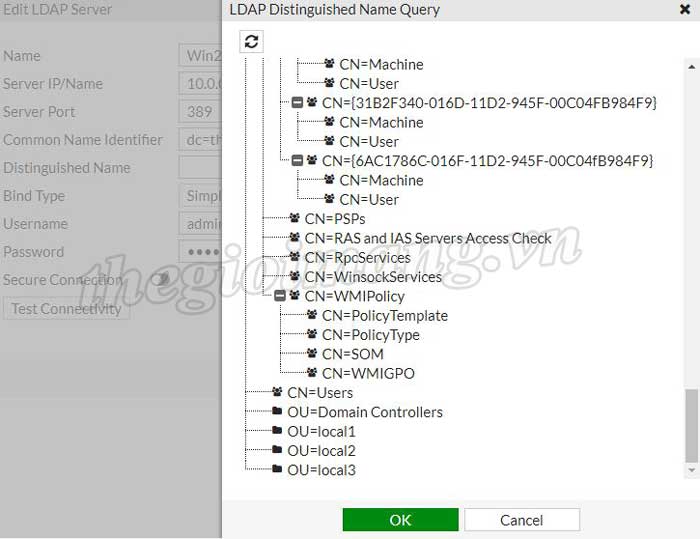Screen dimensions: 700x539
Task: Click the folder icon next to OU=local1
Action: (x=277, y=431)
